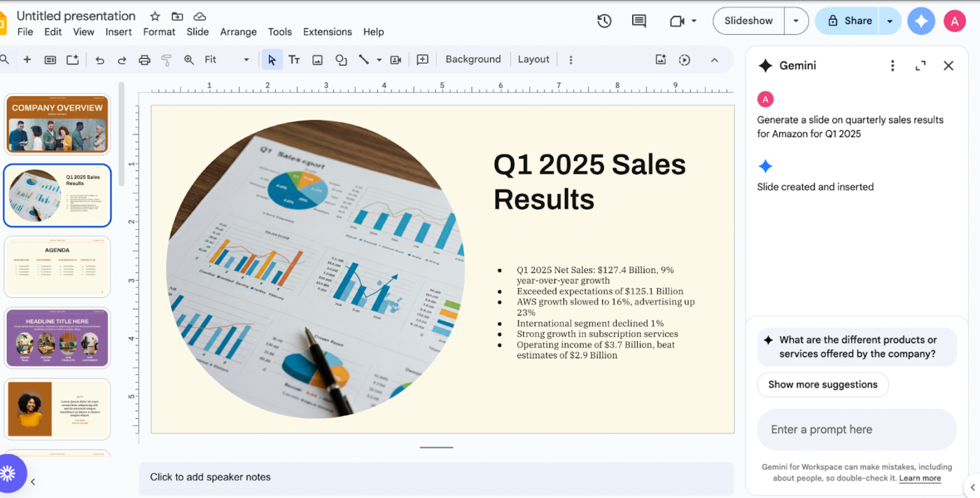Image resolution: width=980 pixels, height=498 pixels.
Task: Open the Slide menu
Action: pyautogui.click(x=197, y=32)
